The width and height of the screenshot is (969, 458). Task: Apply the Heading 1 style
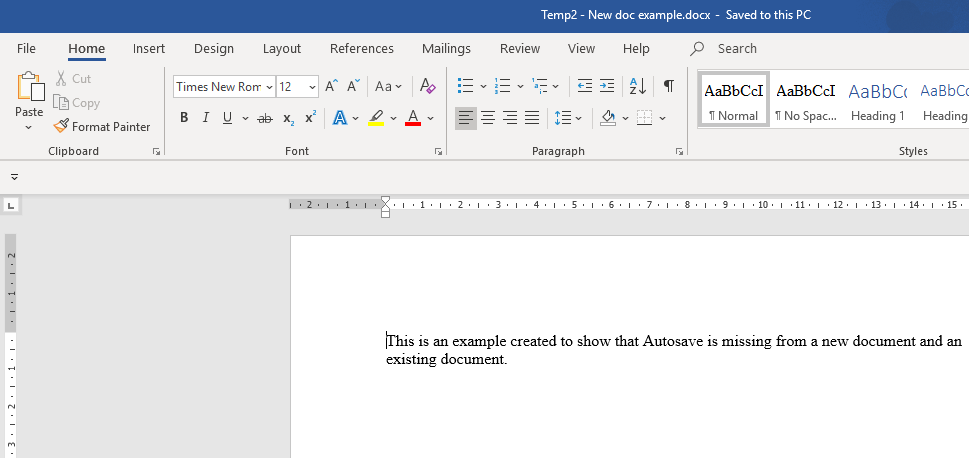pyautogui.click(x=878, y=100)
